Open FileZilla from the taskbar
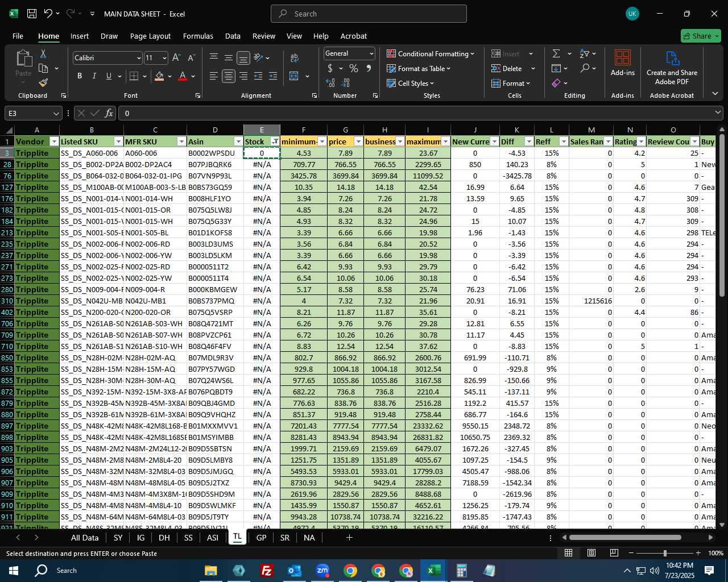This screenshot has width=728, height=582. pos(267,571)
